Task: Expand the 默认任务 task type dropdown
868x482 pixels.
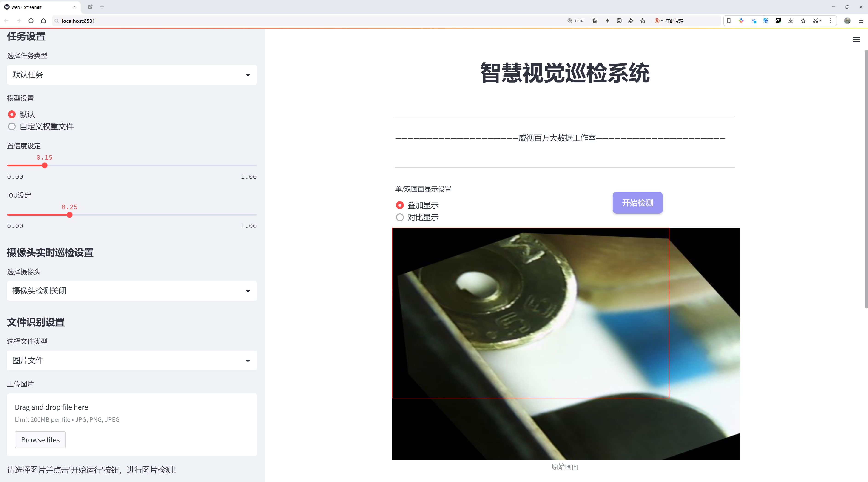Action: click(132, 75)
